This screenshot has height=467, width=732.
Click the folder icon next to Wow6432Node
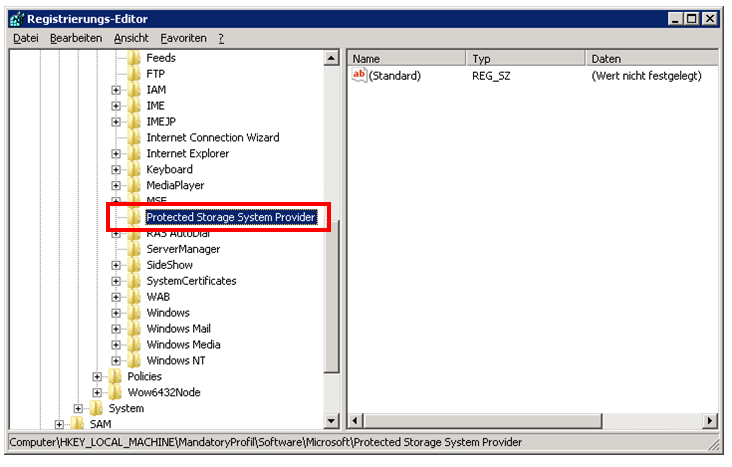click(x=115, y=393)
